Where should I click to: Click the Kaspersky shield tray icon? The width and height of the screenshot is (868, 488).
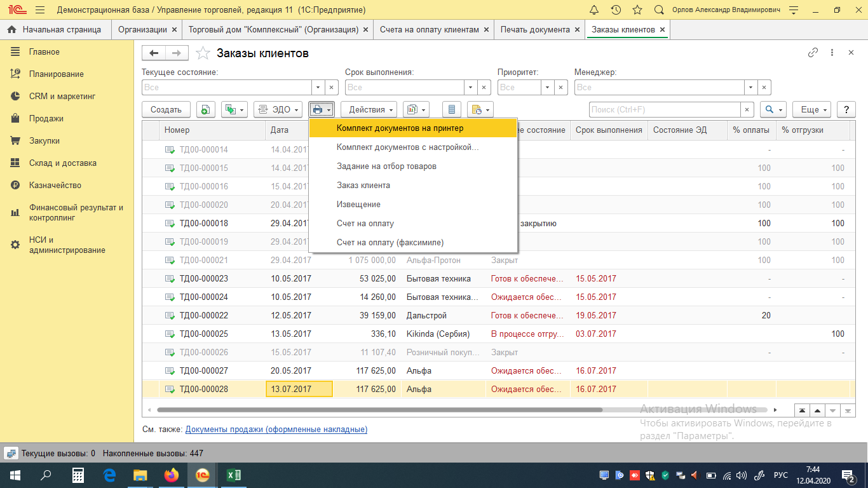(x=665, y=475)
